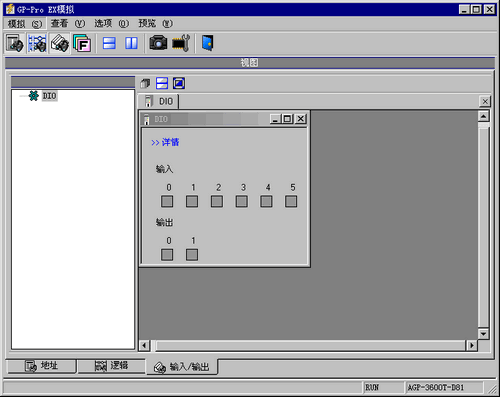Toggle input bit 0 box
500x397 pixels.
tap(167, 201)
